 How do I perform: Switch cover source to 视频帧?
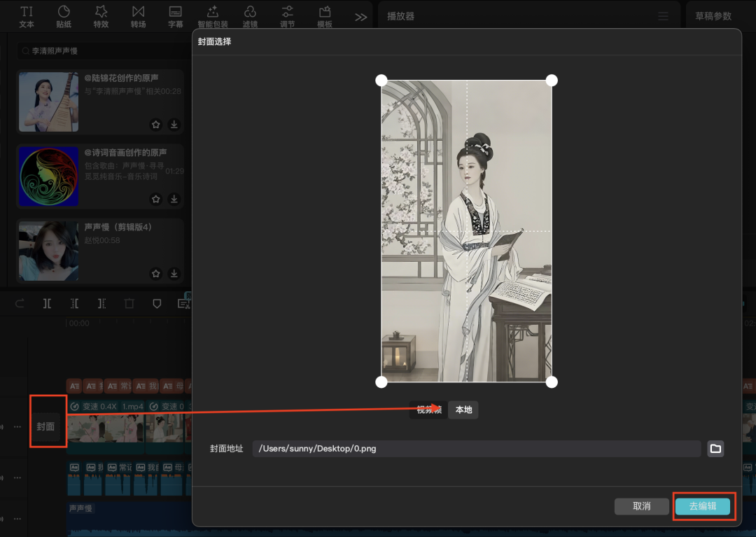tap(428, 410)
